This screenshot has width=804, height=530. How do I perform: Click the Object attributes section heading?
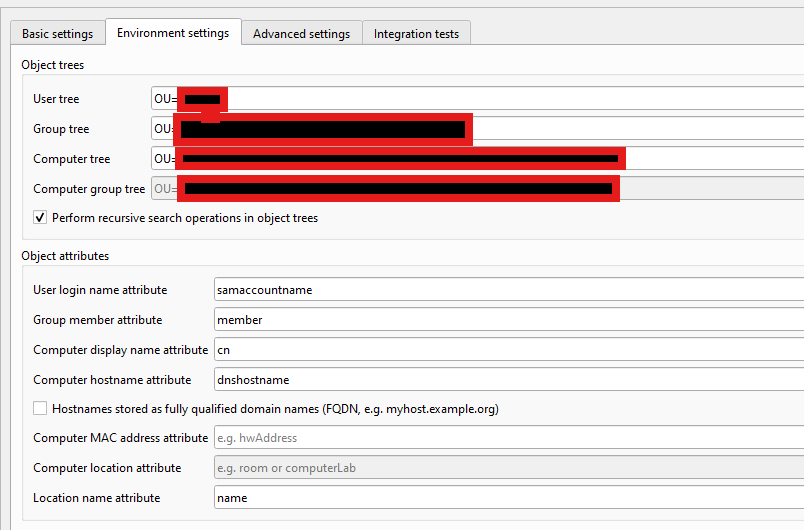point(65,256)
